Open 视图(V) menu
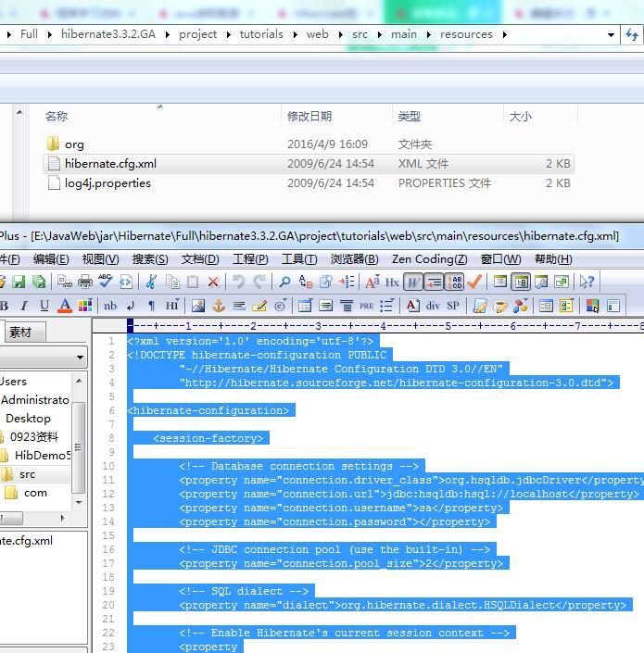This screenshot has height=653, width=644. 100,259
